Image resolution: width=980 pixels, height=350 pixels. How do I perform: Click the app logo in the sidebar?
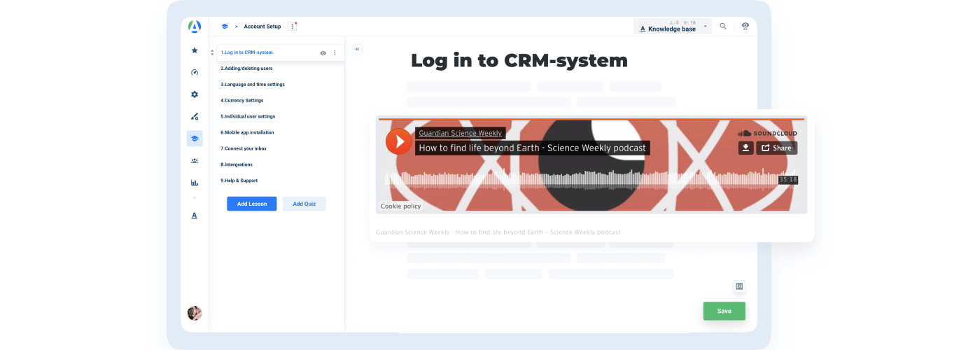(x=195, y=27)
